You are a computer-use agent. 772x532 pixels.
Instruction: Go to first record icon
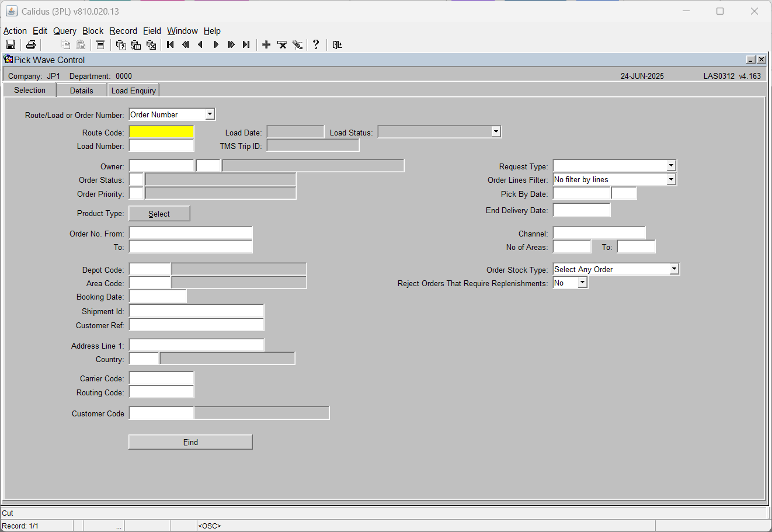point(171,45)
